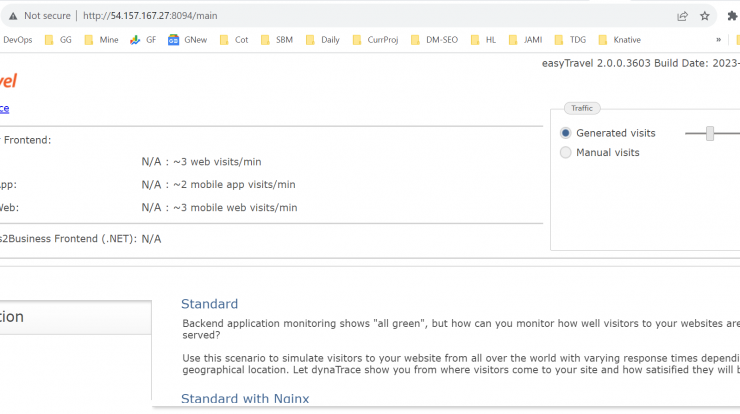
Task: Open the Mine bookmarks folder
Action: point(101,40)
